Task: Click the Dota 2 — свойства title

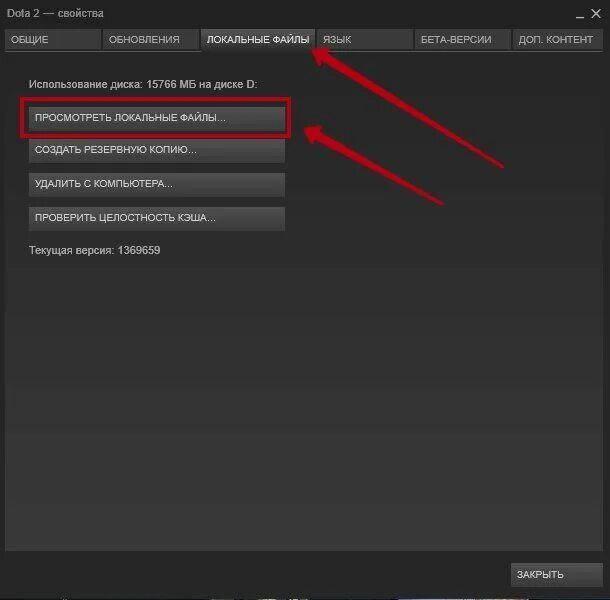Action: pyautogui.click(x=55, y=13)
